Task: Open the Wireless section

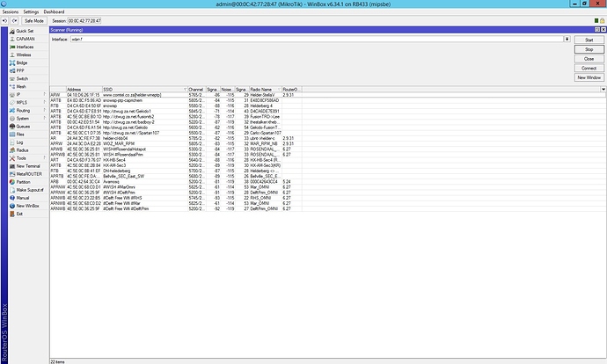Action: (x=24, y=55)
